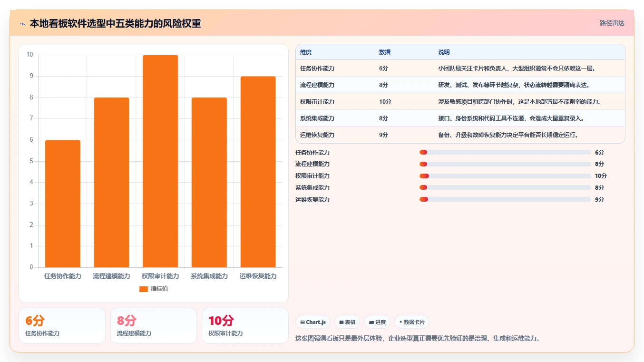
Task: Click the 任务协作能力 progress bar
Action: tap(505, 152)
